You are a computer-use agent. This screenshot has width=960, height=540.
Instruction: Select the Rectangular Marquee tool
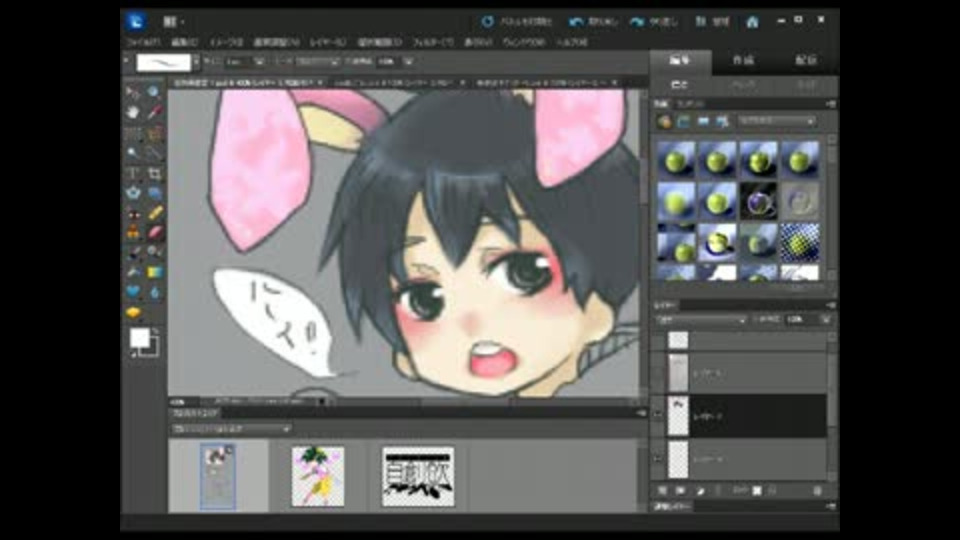[133, 132]
